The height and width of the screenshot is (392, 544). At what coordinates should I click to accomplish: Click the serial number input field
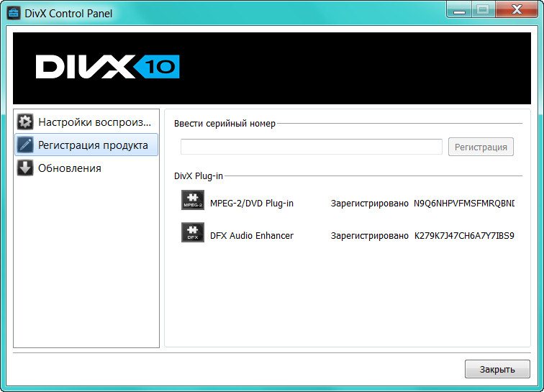pos(311,147)
